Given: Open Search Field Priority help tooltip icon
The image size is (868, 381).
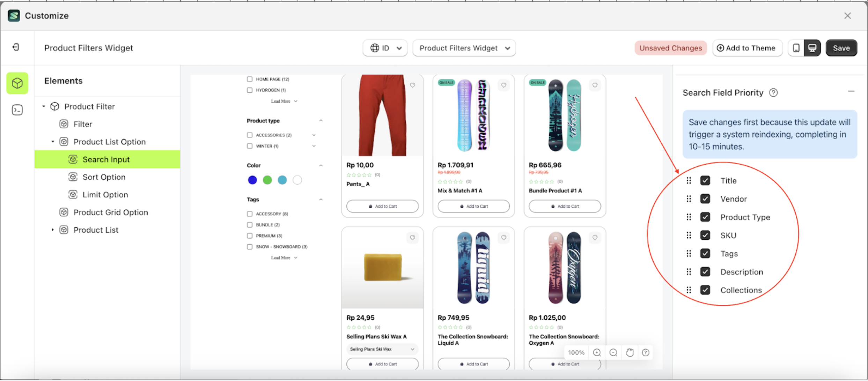Looking at the screenshot, I should pos(773,92).
